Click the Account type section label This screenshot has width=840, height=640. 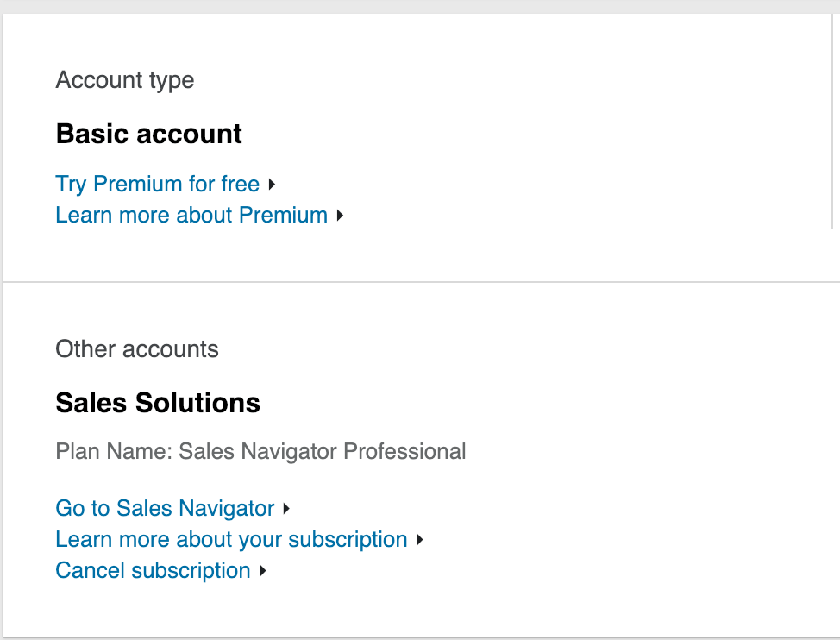pyautogui.click(x=125, y=81)
